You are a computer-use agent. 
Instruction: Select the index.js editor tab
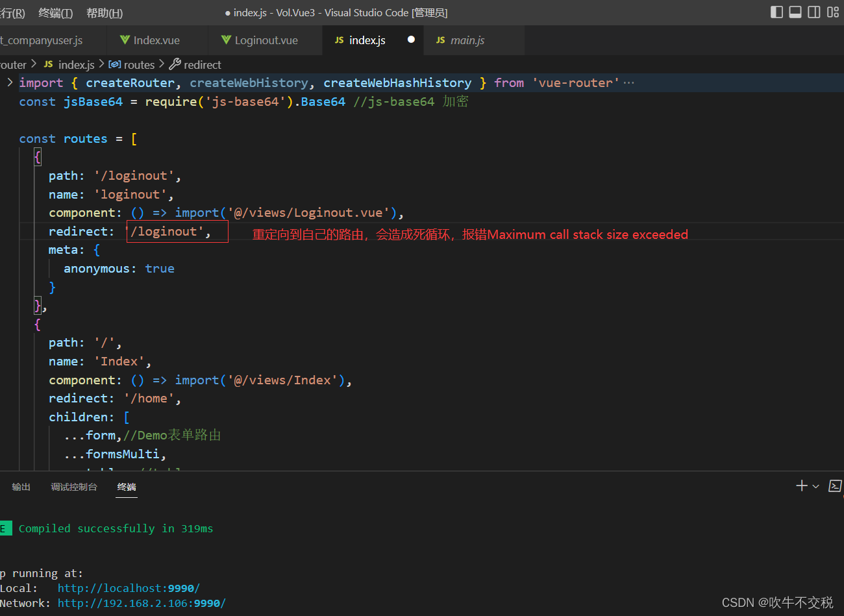pyautogui.click(x=373, y=40)
